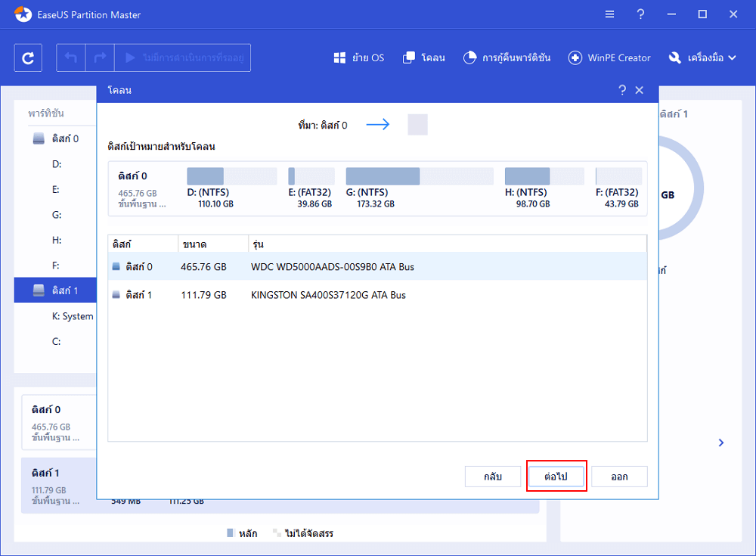Click the E: (FAT32) partition bar
This screenshot has width=756, height=556.
[x=311, y=176]
